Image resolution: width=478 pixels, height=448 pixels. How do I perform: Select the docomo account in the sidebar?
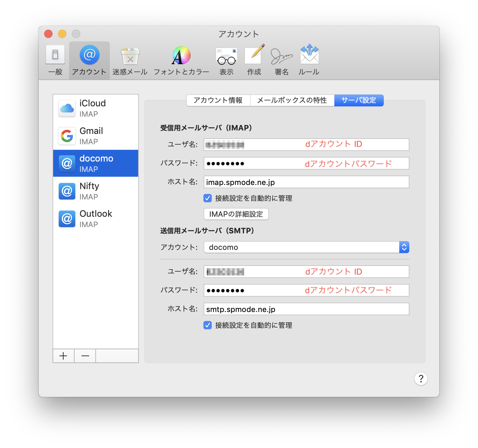[x=96, y=163]
